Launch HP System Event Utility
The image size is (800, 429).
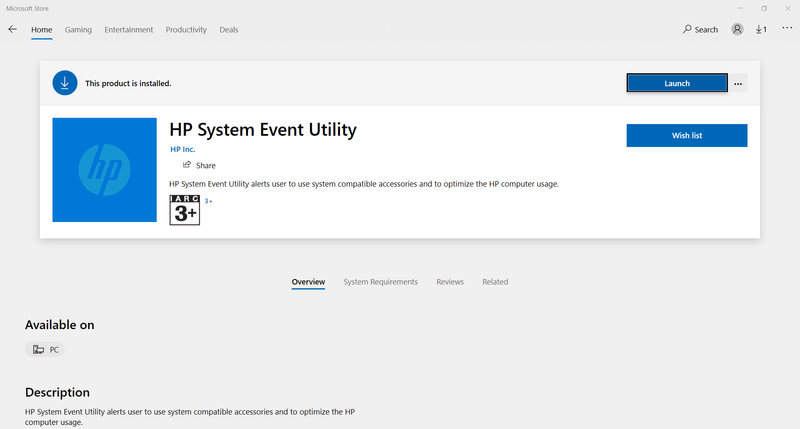tap(677, 83)
